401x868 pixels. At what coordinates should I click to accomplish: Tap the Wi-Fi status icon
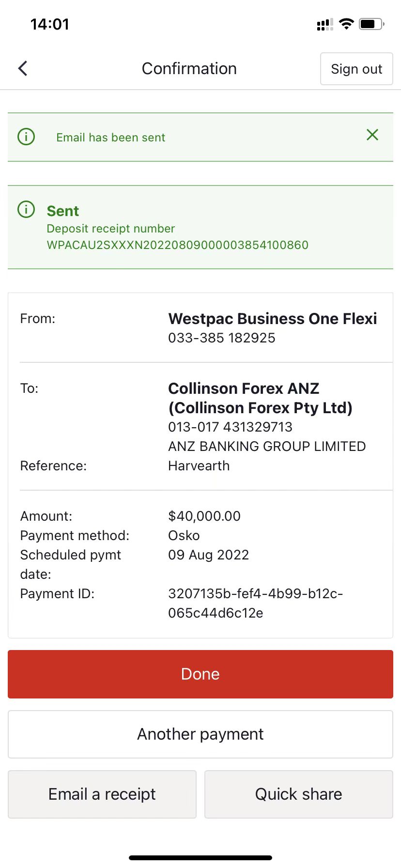(346, 24)
